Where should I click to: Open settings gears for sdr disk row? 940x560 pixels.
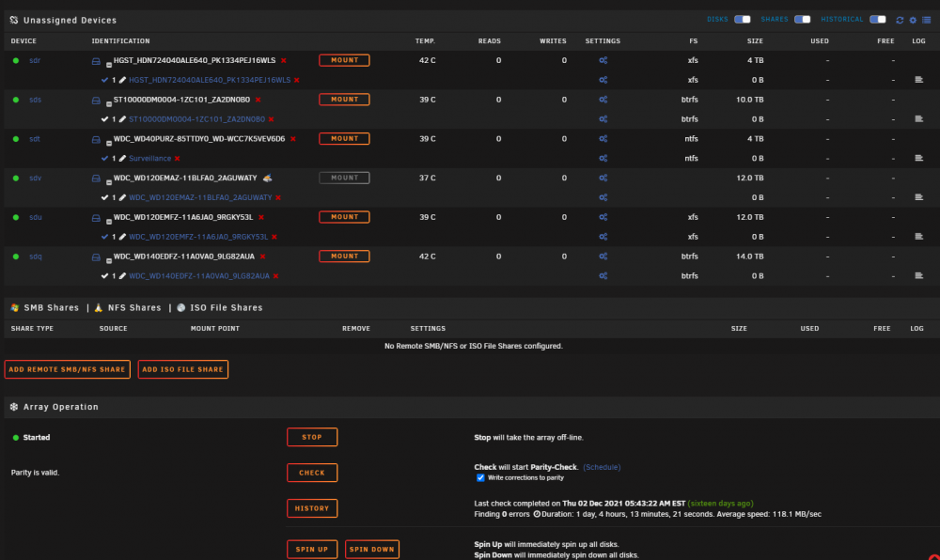(603, 60)
